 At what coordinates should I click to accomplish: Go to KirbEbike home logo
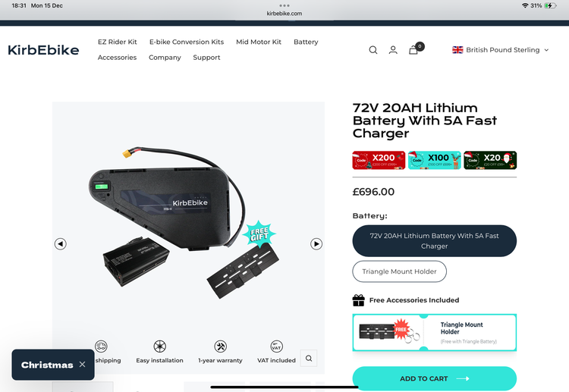click(x=43, y=50)
